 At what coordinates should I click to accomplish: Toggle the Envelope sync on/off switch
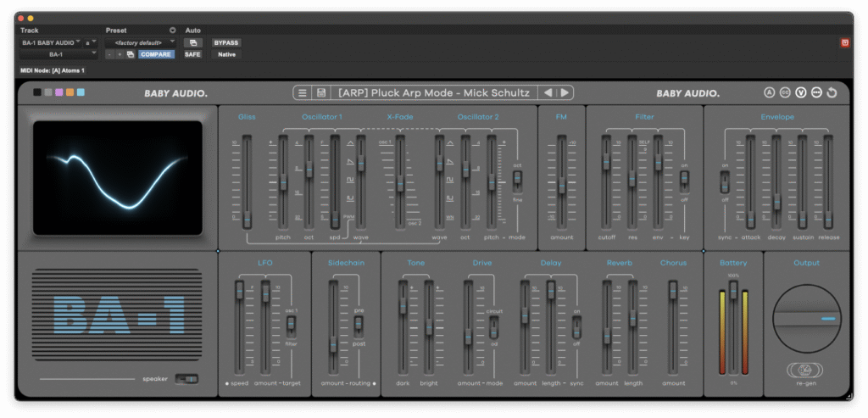[x=725, y=181]
